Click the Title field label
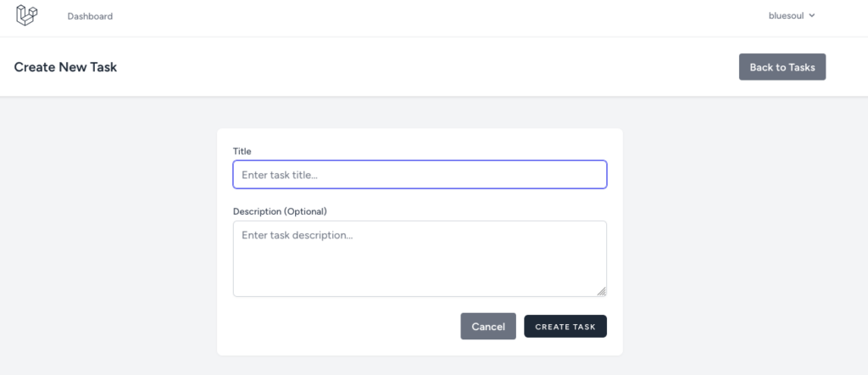 [x=242, y=151]
